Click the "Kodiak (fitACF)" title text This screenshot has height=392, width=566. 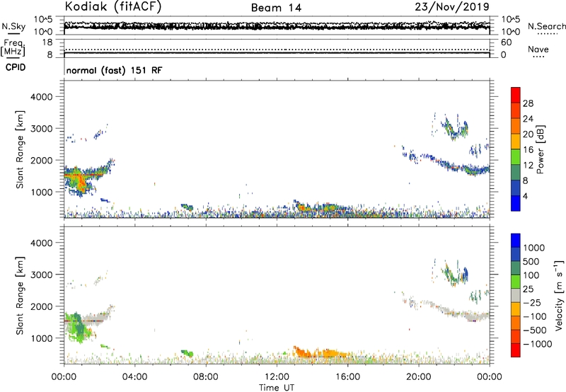click(113, 6)
